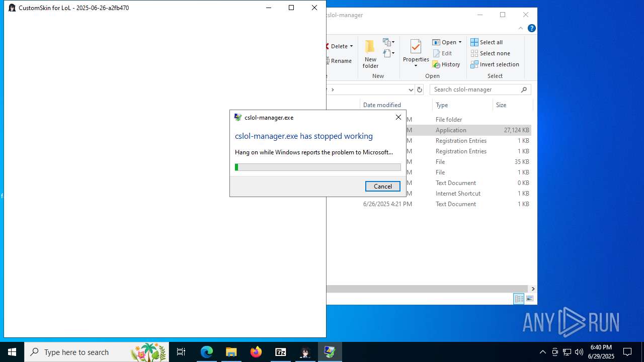Minimize the cslol-manager Explorer window
Screen dimensions: 644x362
click(479, 15)
